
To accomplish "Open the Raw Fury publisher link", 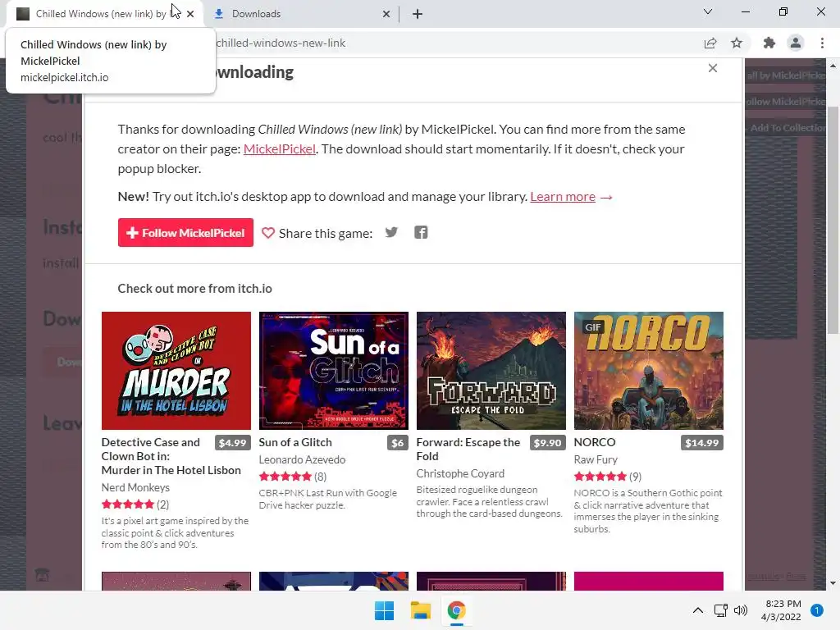I will click(x=596, y=459).
